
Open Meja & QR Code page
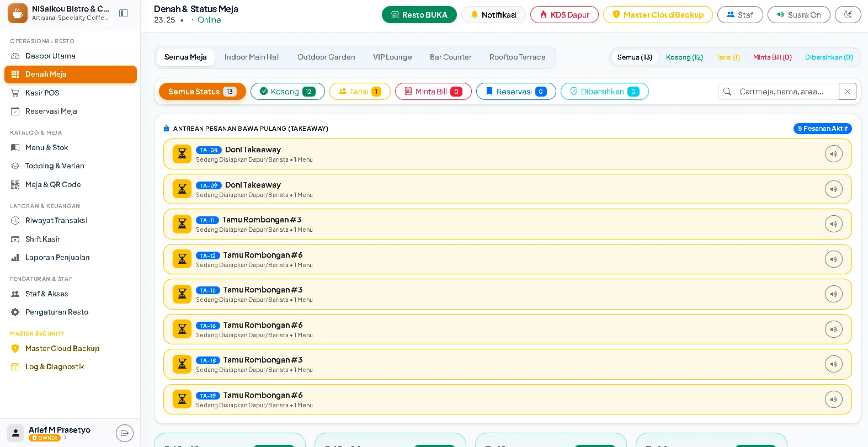point(71,184)
